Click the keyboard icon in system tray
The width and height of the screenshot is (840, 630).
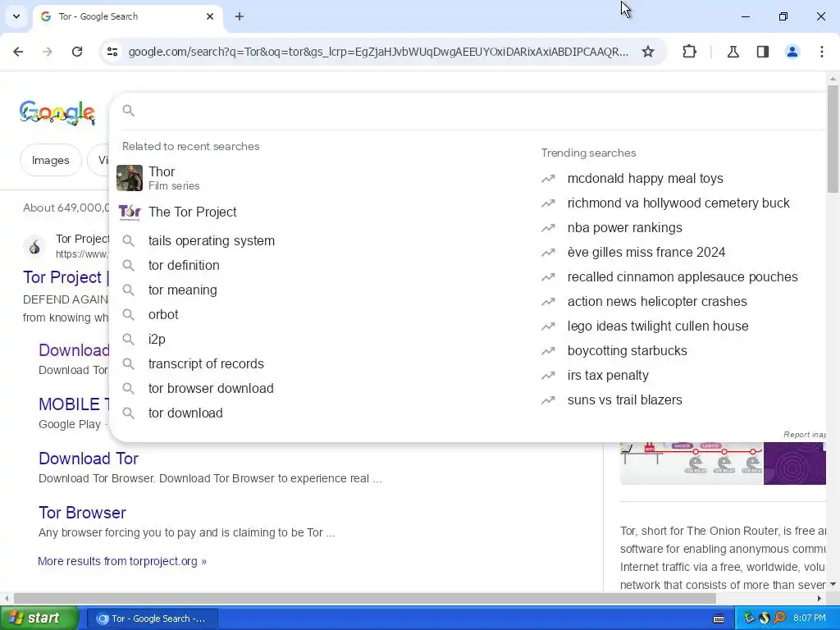[x=719, y=619]
